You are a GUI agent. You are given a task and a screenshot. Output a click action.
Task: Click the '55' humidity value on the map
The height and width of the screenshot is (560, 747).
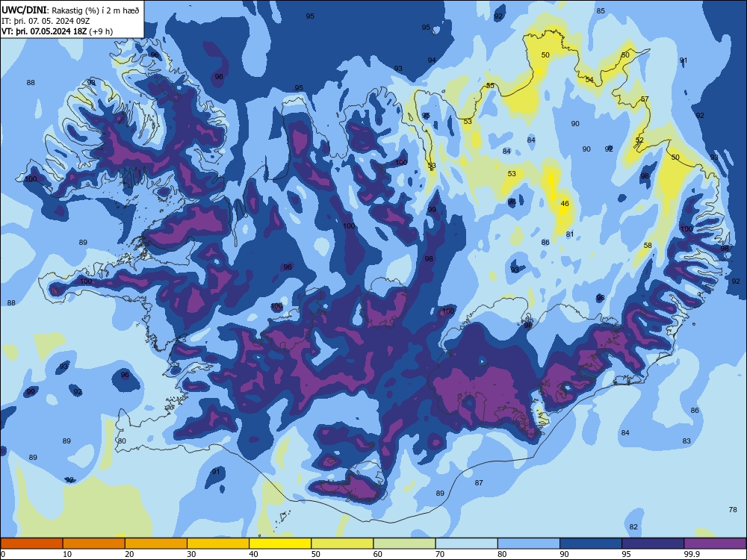(x=490, y=86)
